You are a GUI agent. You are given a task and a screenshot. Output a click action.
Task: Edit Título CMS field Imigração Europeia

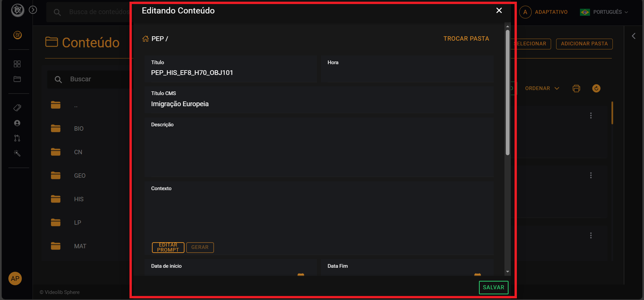click(319, 100)
